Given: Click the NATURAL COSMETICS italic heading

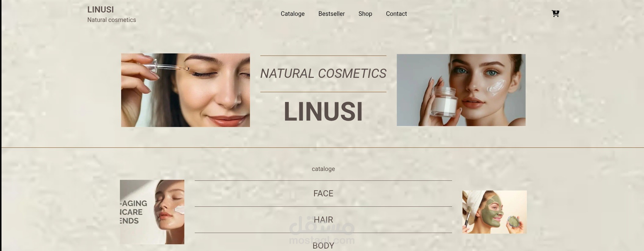Looking at the screenshot, I should [323, 74].
